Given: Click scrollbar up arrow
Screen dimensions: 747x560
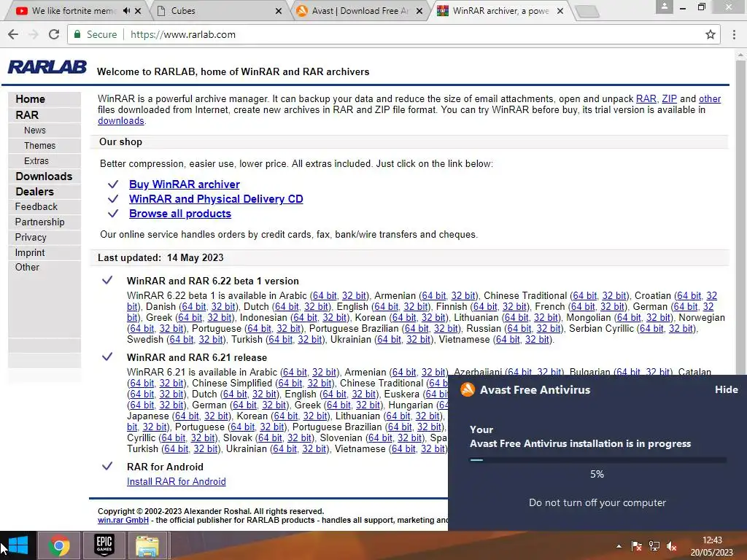Looking at the screenshot, I should tap(740, 55).
